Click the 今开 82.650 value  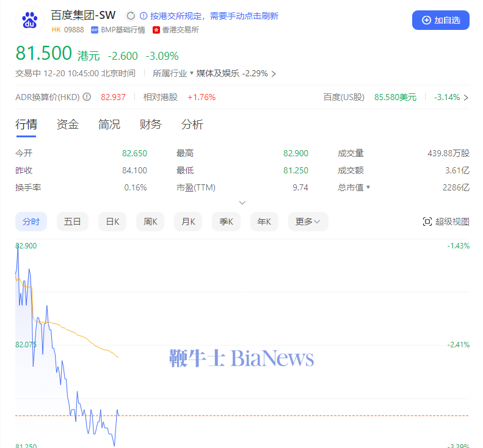coord(134,153)
